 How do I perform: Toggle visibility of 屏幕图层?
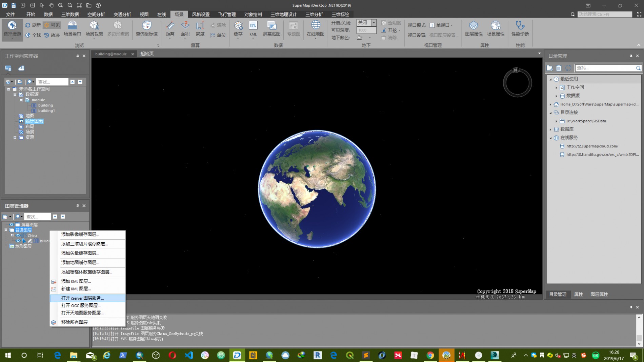click(12, 224)
